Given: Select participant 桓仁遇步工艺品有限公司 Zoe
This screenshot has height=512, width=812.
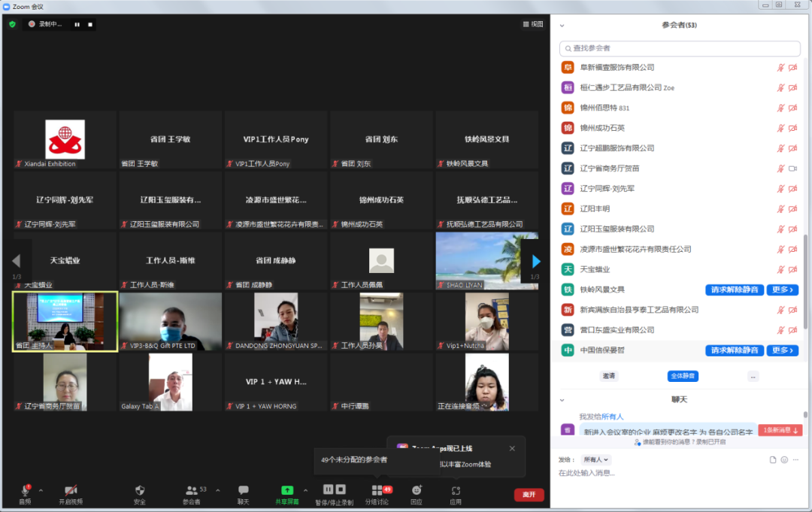Looking at the screenshot, I should 680,87.
